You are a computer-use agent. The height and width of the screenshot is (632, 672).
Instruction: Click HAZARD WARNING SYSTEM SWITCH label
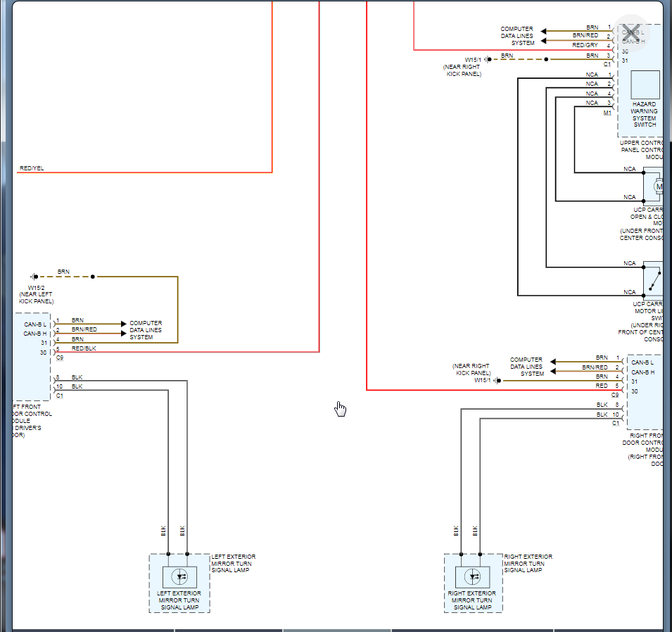(x=645, y=114)
